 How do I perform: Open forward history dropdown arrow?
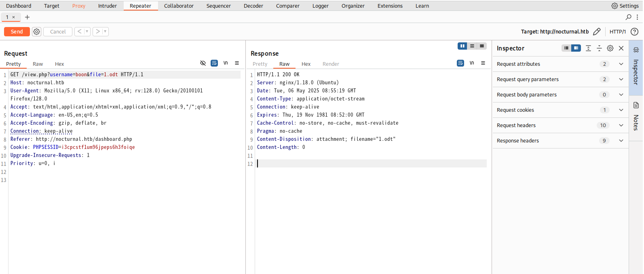click(105, 31)
